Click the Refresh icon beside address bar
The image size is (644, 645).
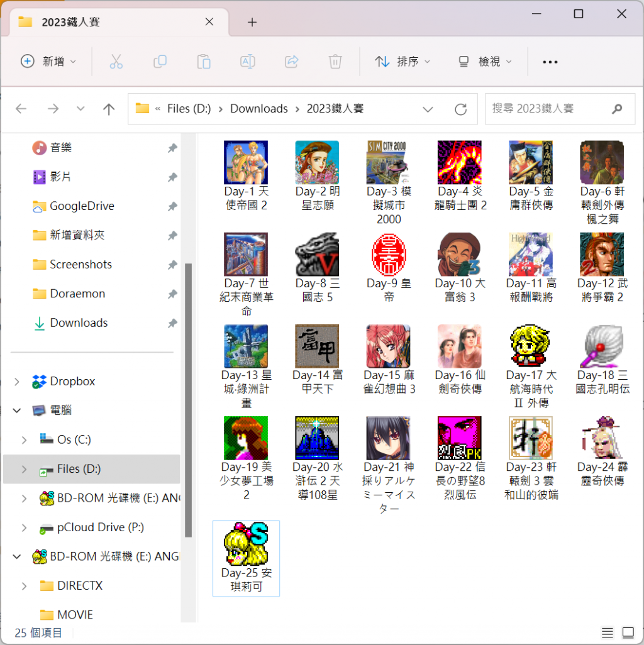pos(461,109)
